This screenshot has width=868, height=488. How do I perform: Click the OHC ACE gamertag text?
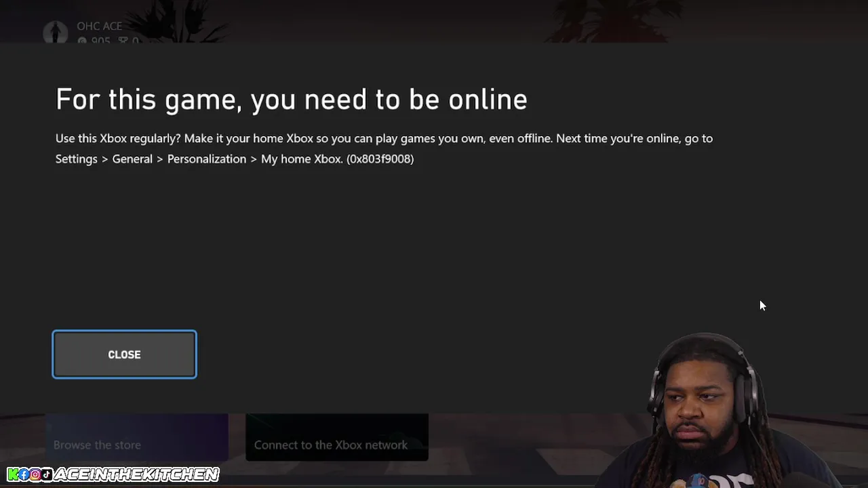[x=100, y=26]
